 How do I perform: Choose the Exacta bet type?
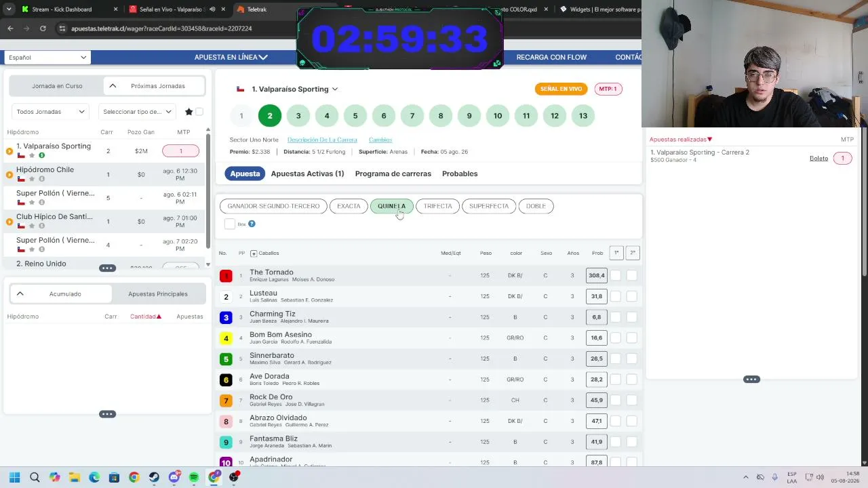tap(349, 206)
